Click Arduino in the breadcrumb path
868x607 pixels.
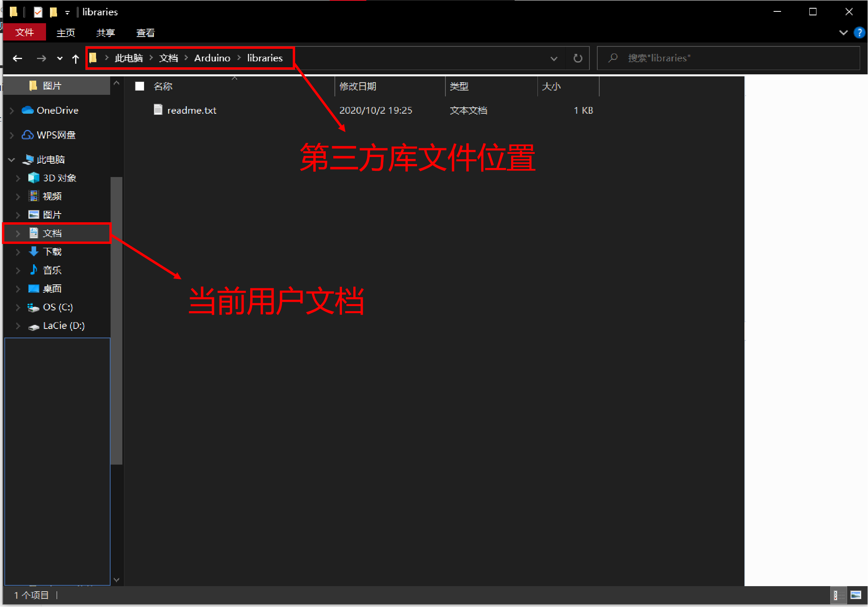tap(212, 58)
